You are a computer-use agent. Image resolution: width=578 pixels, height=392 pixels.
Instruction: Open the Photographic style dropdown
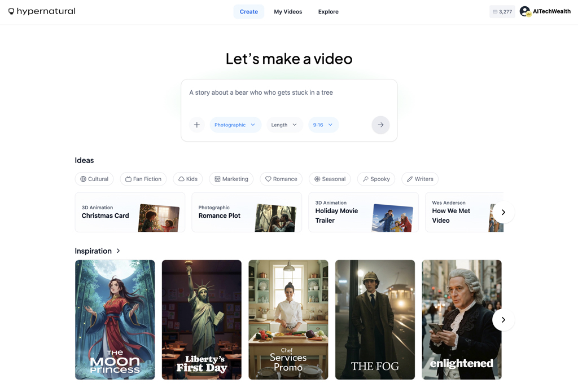tap(235, 125)
